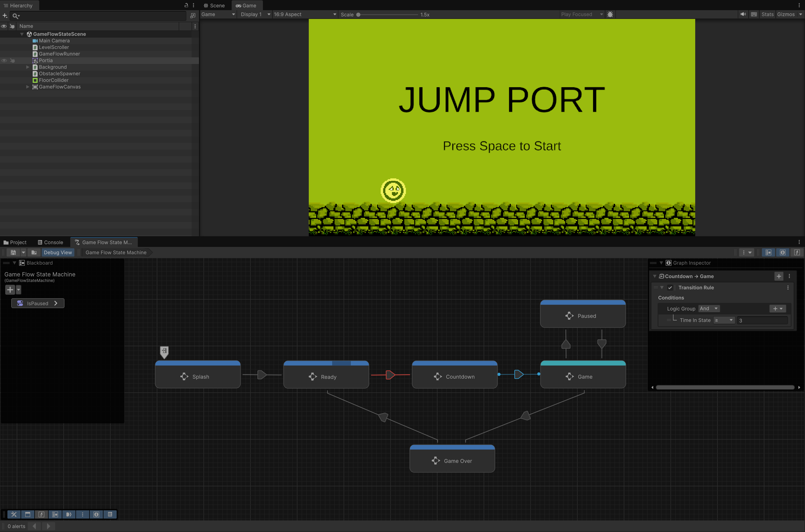Click the Time In State value field
The image size is (805, 532).
762,320
